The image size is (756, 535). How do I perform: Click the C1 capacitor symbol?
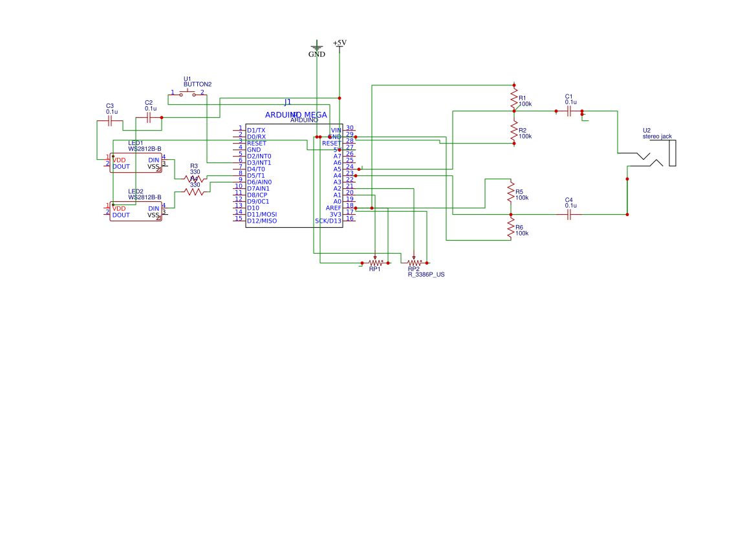point(569,111)
